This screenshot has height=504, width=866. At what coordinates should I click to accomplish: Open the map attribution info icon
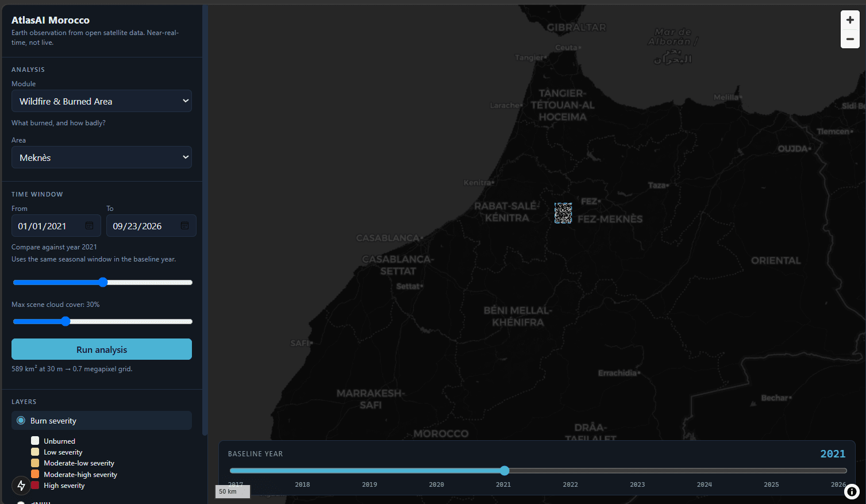click(852, 491)
